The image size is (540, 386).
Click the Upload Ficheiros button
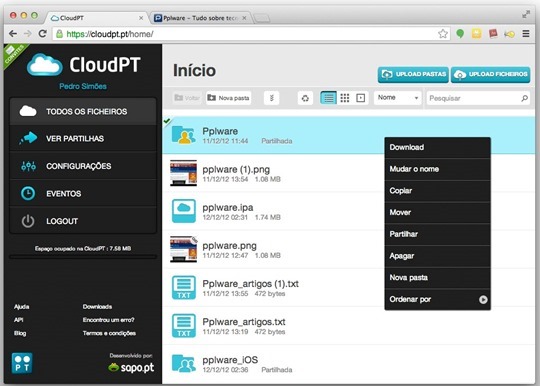tap(491, 74)
